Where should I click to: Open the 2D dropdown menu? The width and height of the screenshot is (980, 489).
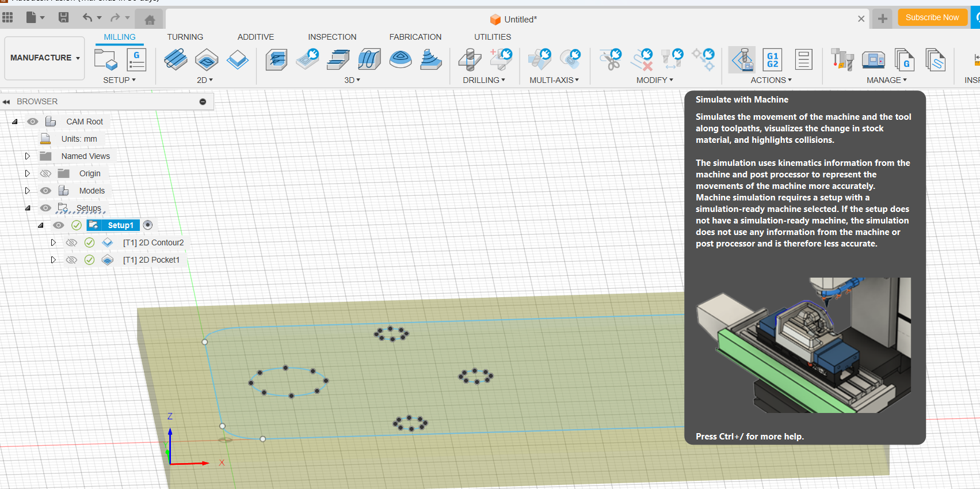coord(205,80)
